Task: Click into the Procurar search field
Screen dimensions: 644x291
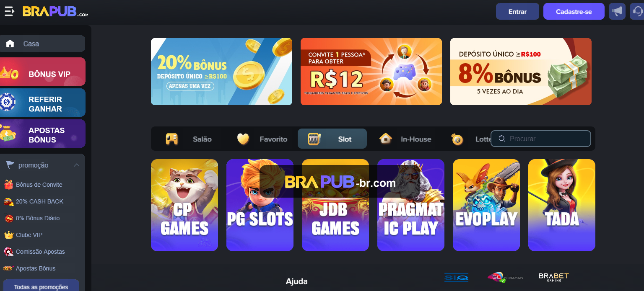Action: point(541,139)
